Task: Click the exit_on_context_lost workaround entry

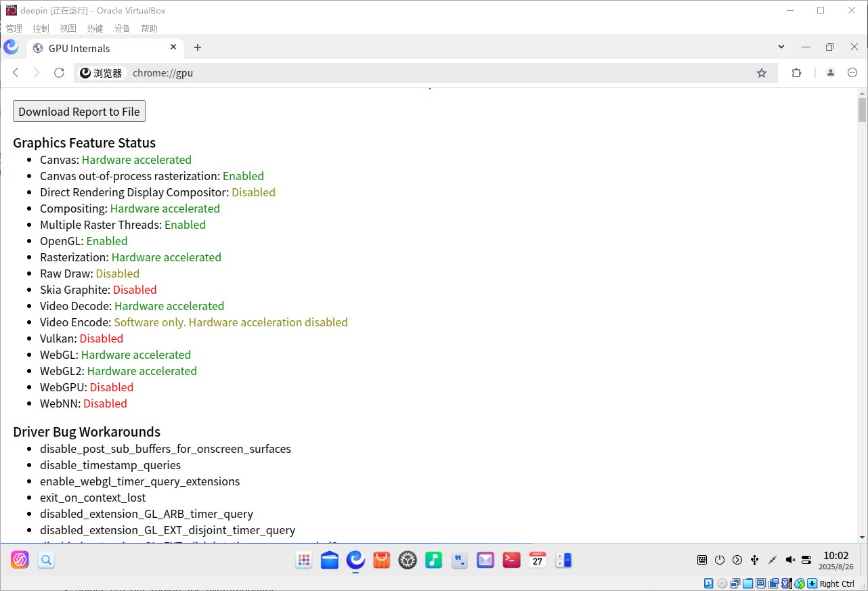Action: click(93, 498)
